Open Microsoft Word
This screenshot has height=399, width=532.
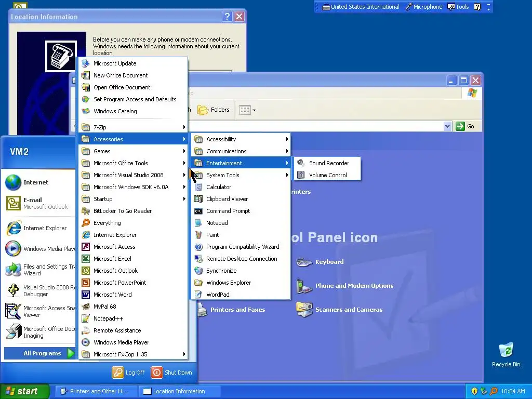(133, 295)
